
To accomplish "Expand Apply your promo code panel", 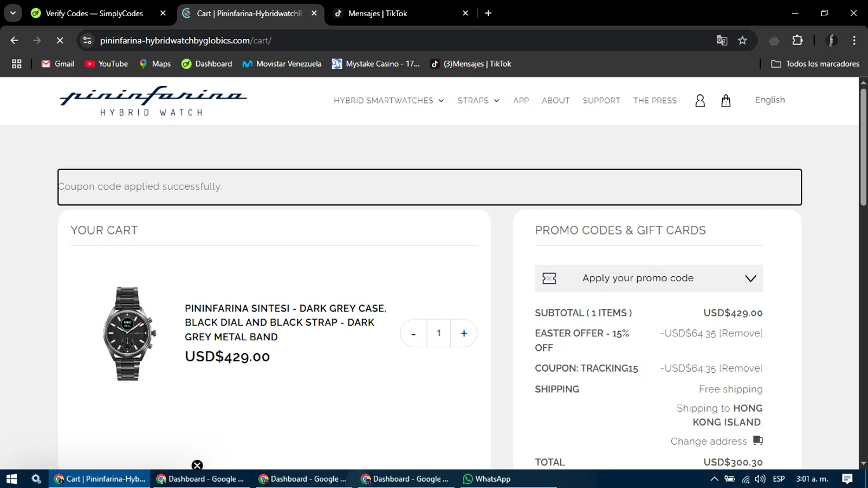I will [649, 278].
